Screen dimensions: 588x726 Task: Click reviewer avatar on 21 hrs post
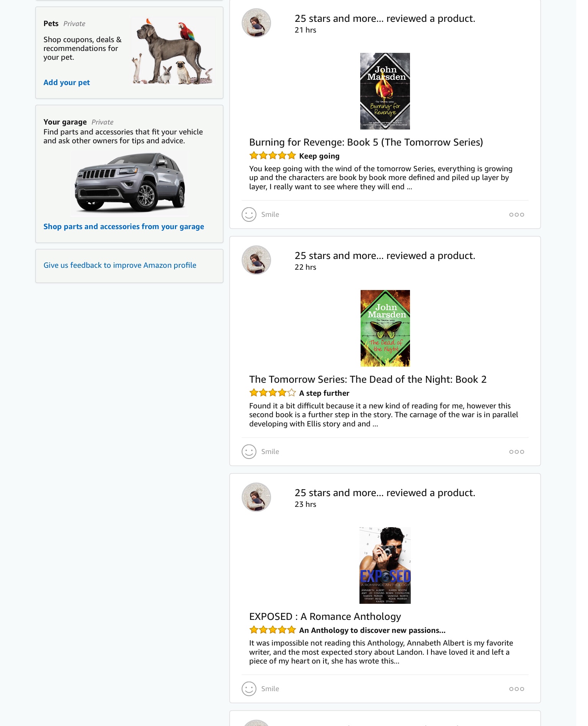[256, 23]
